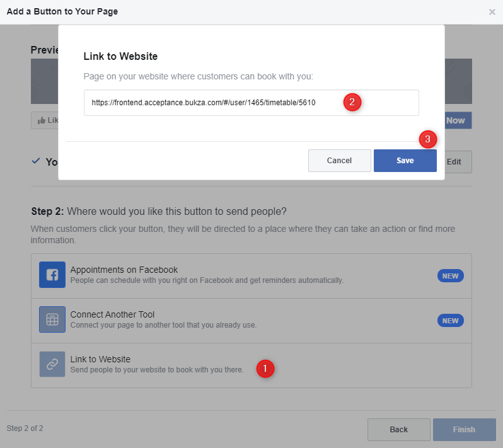Click the NEW badge next to Appointments on Facebook
Viewport: 503px width, 448px height.
pos(450,276)
